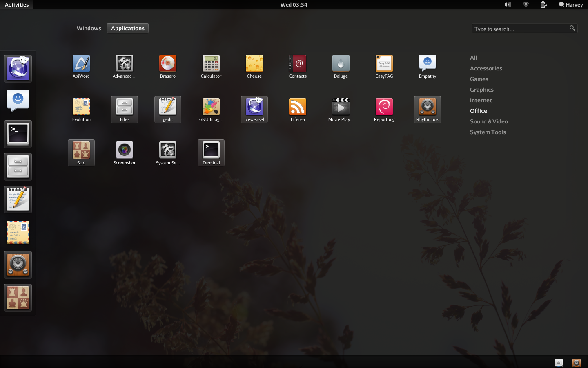
Task: Open System Settings app
Action: pyautogui.click(x=168, y=153)
